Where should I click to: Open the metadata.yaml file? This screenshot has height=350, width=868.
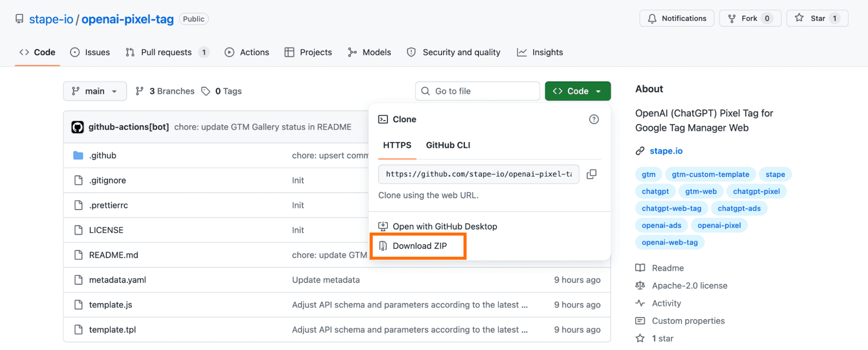pyautogui.click(x=118, y=280)
